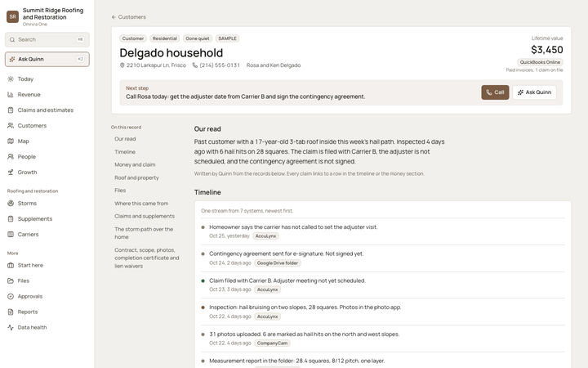Click the sparkle icon in the Next step Ask Quinn button
Screen dimensions: 588x368
click(x=520, y=92)
